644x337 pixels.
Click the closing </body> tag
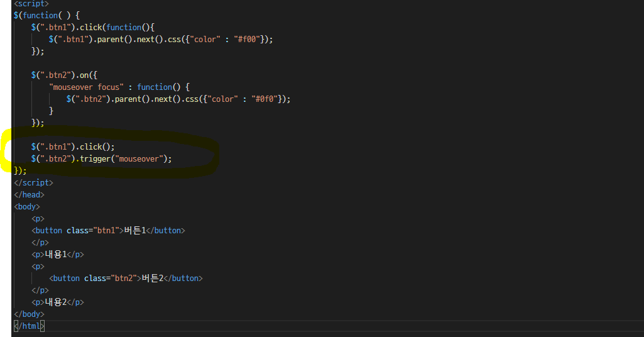[x=29, y=314]
